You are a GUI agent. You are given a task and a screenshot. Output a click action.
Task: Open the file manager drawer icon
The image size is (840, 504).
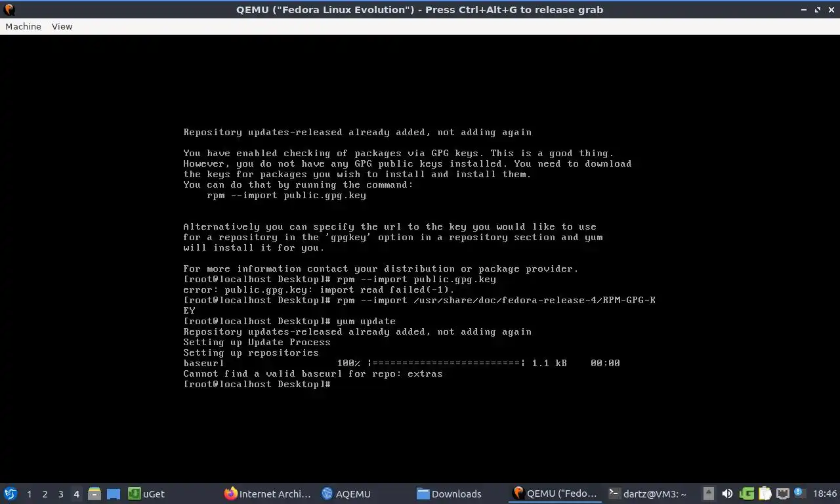pyautogui.click(x=94, y=493)
